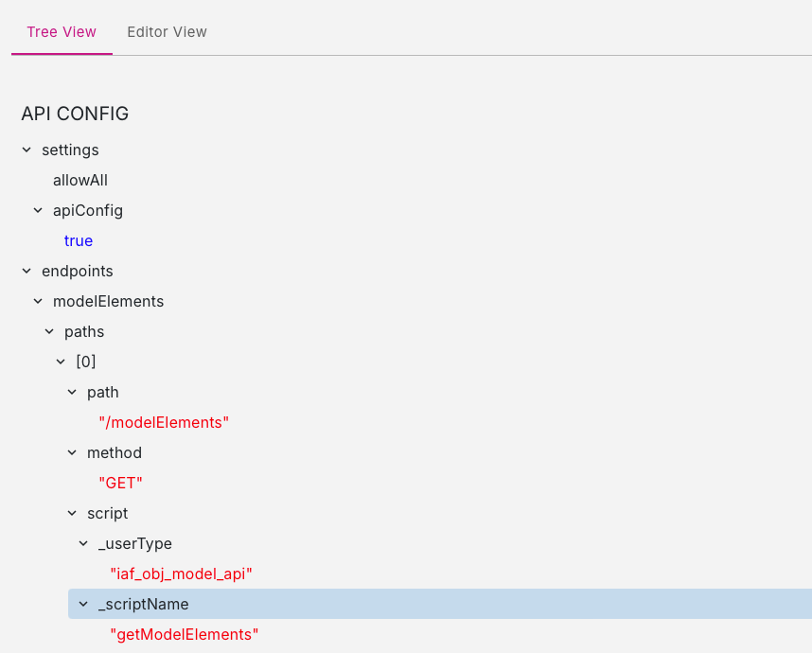Click the blue true value
The height and width of the screenshot is (653, 812).
click(79, 240)
